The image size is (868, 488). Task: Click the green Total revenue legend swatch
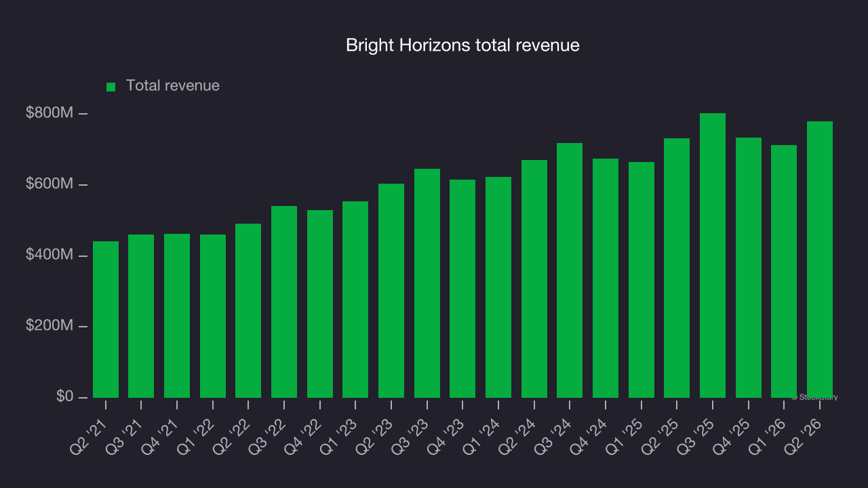click(x=111, y=87)
